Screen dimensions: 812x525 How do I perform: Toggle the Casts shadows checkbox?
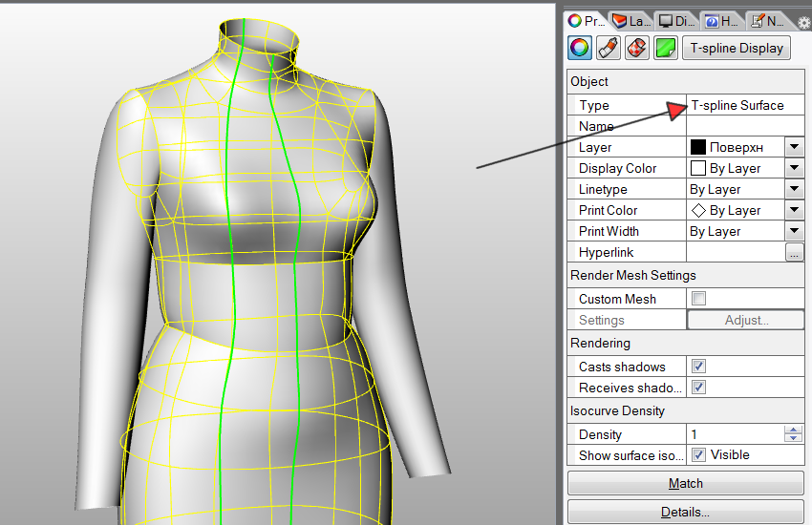pos(698,367)
